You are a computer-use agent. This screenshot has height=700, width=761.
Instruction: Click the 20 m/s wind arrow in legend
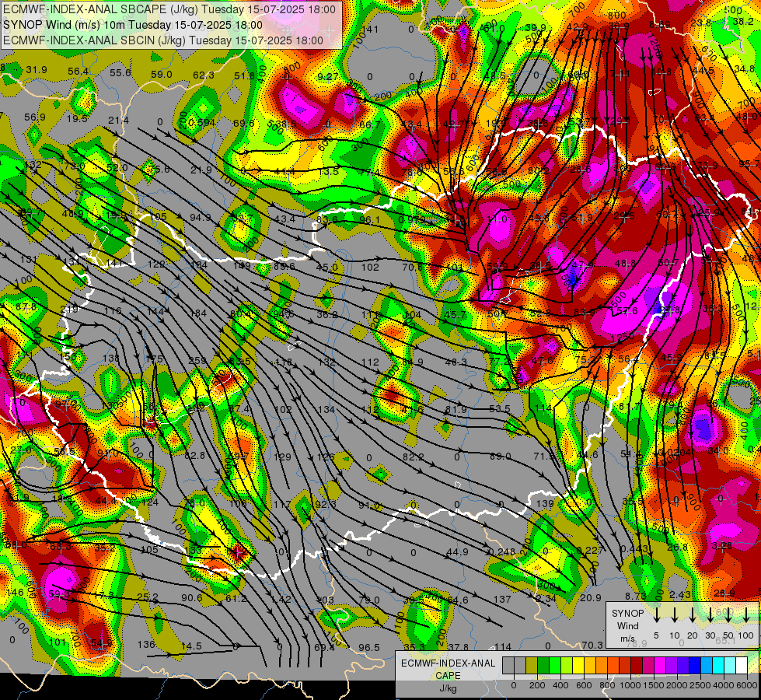tap(692, 615)
